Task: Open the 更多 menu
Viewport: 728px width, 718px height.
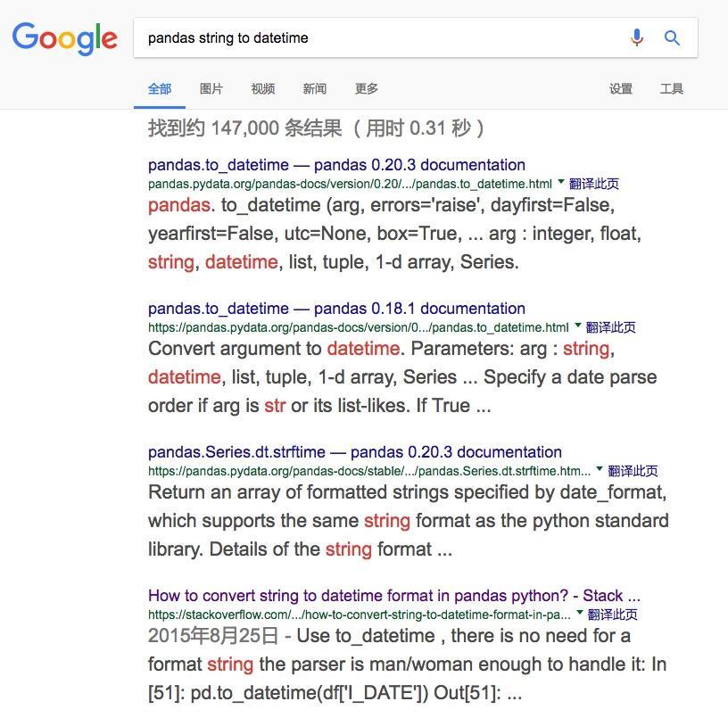Action: (x=367, y=88)
